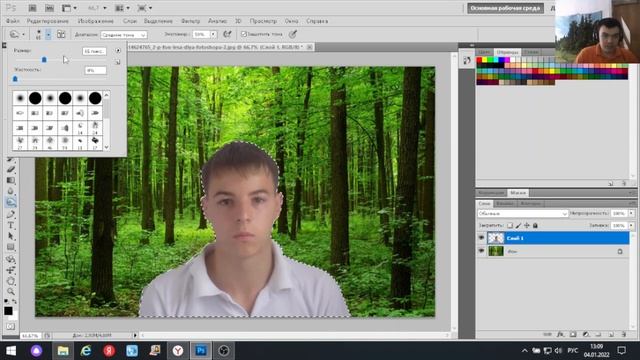Click the brush size value field
Image resolution: width=640 pixels, height=360 pixels.
(94, 51)
